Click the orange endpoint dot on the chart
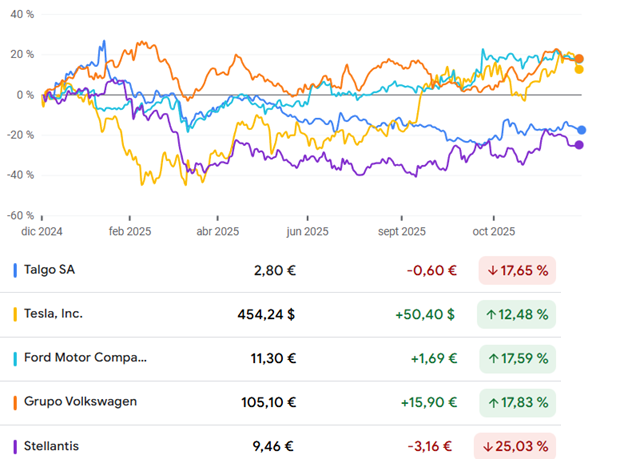 coord(580,59)
